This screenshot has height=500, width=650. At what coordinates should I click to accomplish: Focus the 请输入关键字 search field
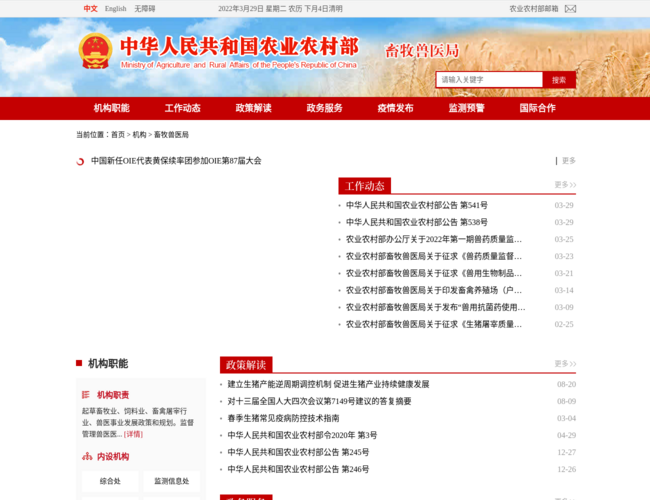click(489, 80)
